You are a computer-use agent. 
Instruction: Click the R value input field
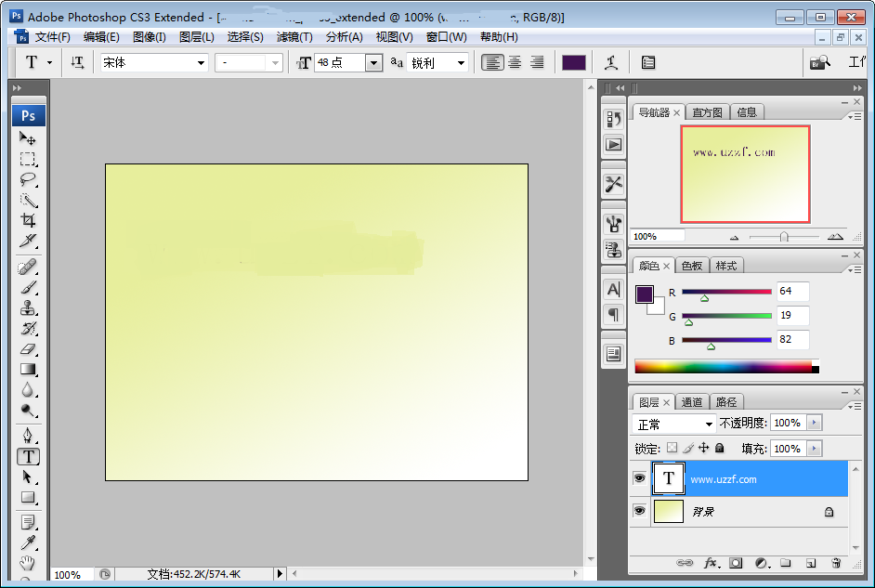[x=792, y=292]
